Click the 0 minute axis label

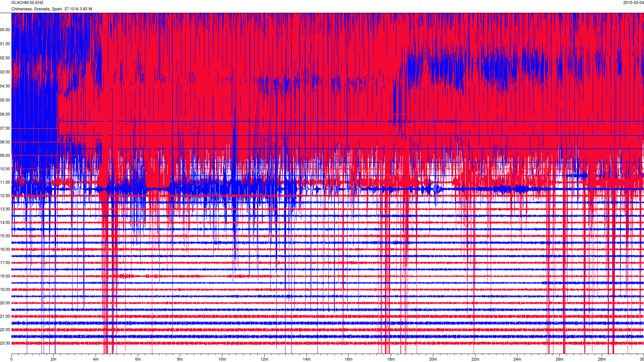[x=11, y=359]
